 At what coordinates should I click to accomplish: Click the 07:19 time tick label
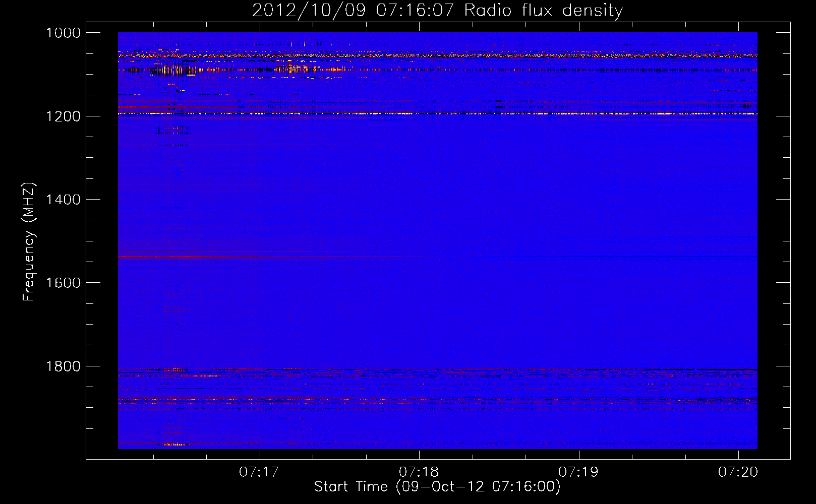tap(578, 472)
